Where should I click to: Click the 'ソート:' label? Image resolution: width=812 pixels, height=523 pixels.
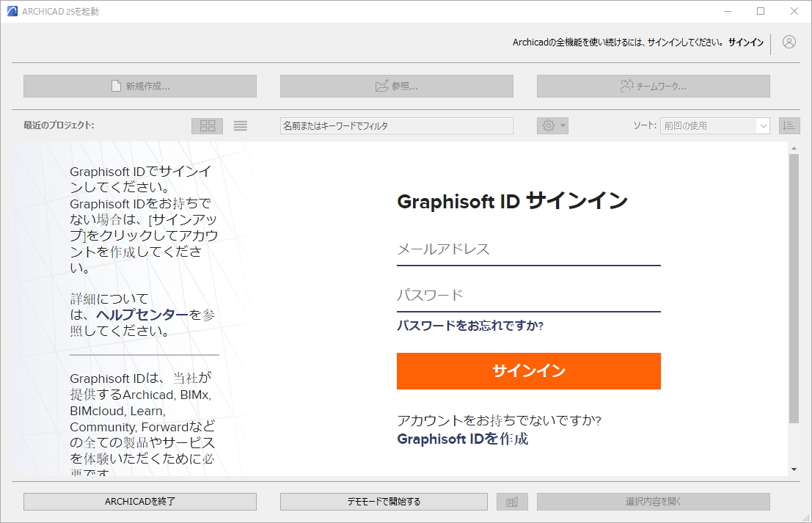point(645,125)
